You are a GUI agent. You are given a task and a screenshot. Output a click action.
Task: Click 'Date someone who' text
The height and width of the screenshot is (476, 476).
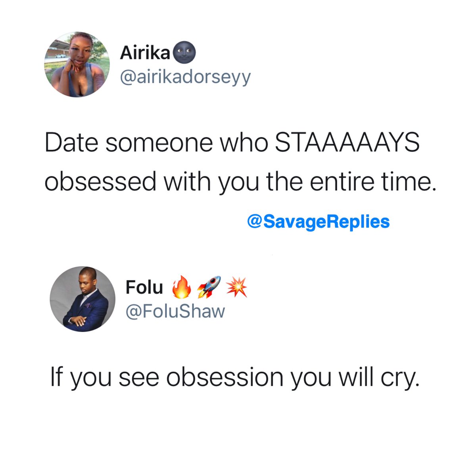click(157, 142)
